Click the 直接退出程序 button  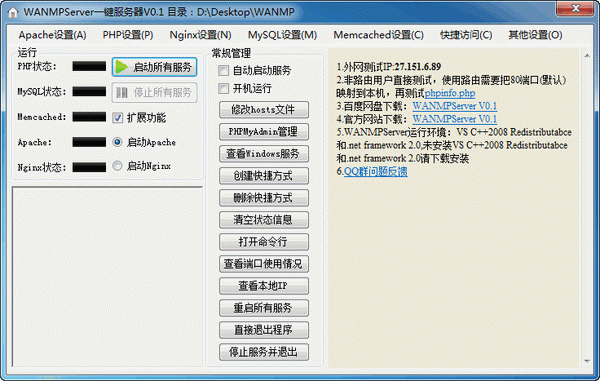tap(264, 330)
